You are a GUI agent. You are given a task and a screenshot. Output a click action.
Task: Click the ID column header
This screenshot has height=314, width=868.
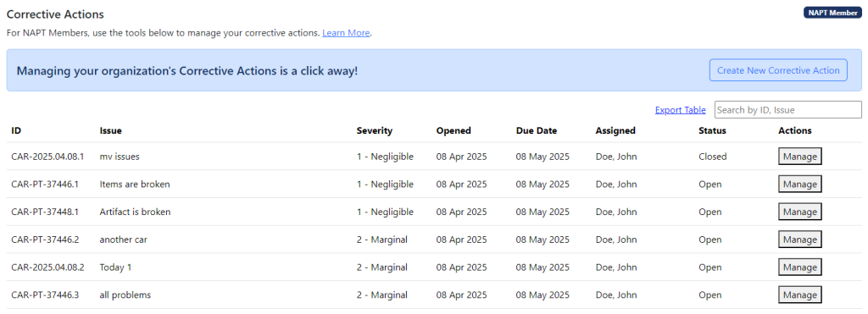click(x=16, y=131)
